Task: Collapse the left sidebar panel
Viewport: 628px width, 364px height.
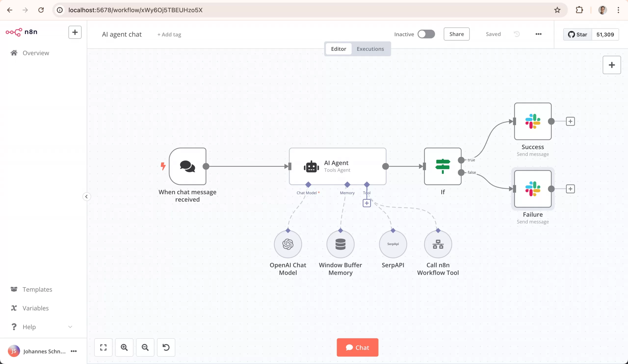Action: point(87,196)
